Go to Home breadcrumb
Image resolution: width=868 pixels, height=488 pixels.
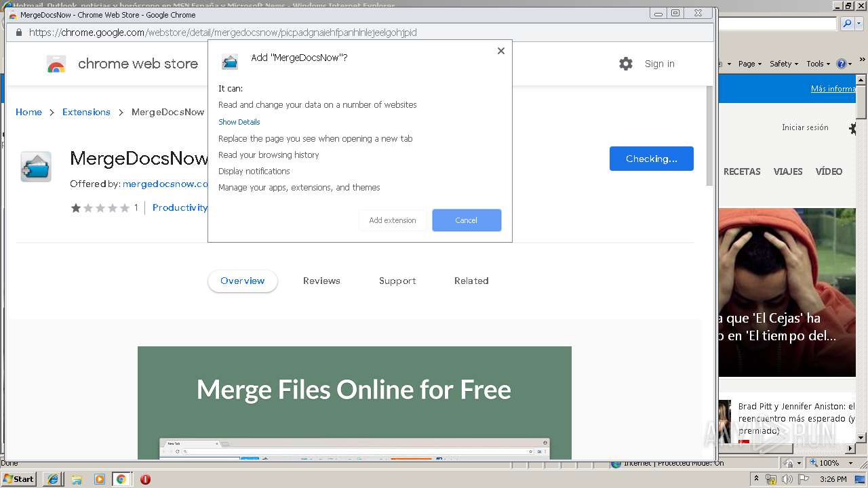[28, 112]
